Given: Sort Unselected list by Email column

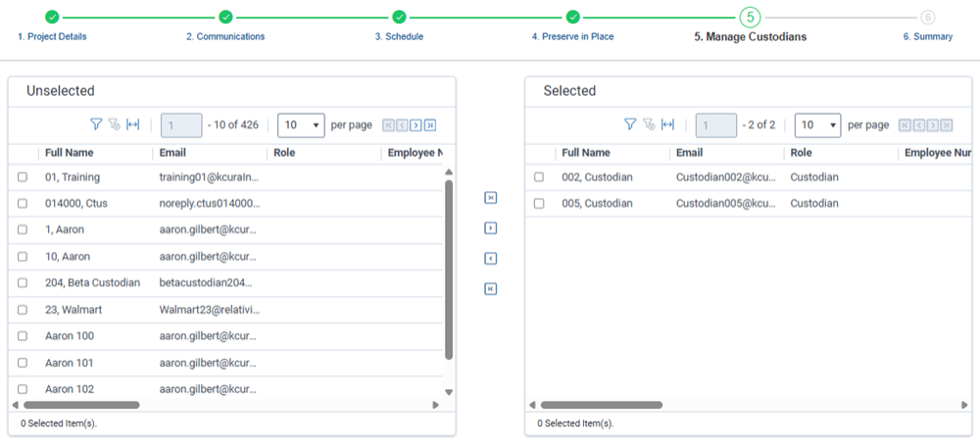Looking at the screenshot, I should 172,153.
